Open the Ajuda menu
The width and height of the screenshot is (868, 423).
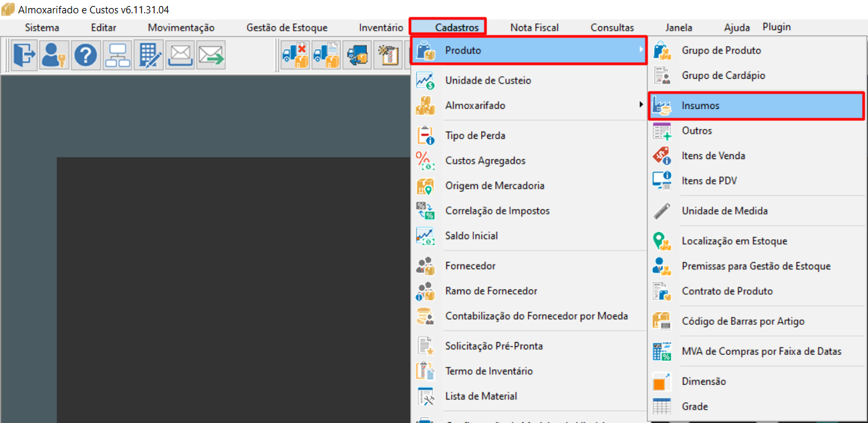coord(737,27)
